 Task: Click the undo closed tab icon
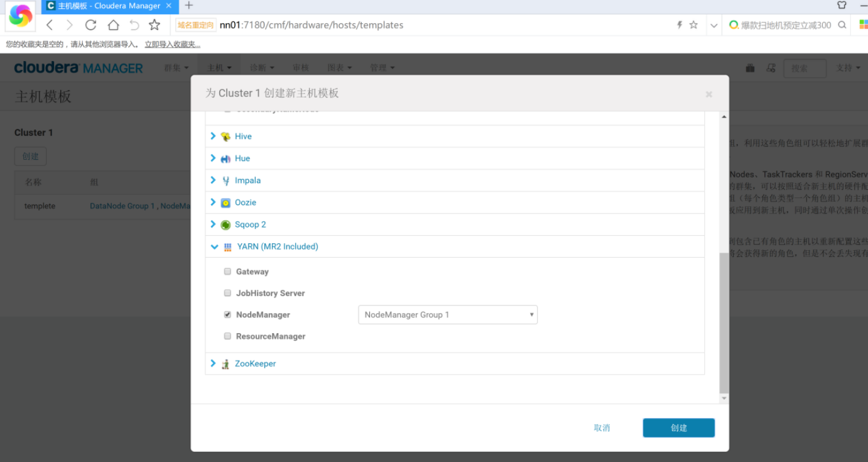click(x=134, y=25)
